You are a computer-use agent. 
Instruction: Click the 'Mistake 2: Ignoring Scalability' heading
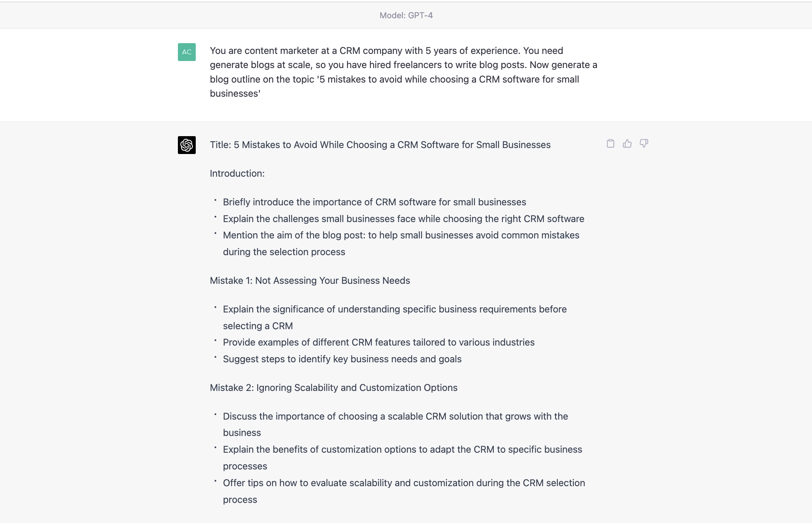coord(334,387)
